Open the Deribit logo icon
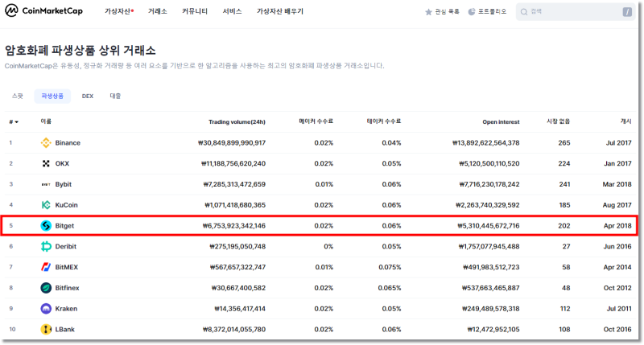This screenshot has width=644, height=345. [46, 246]
